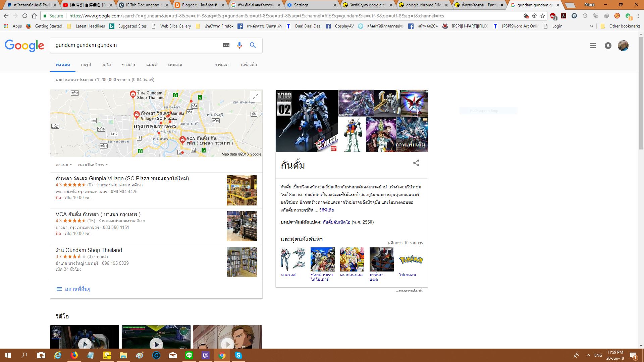
Task: Click the search box with gundam text
Action: (134, 45)
